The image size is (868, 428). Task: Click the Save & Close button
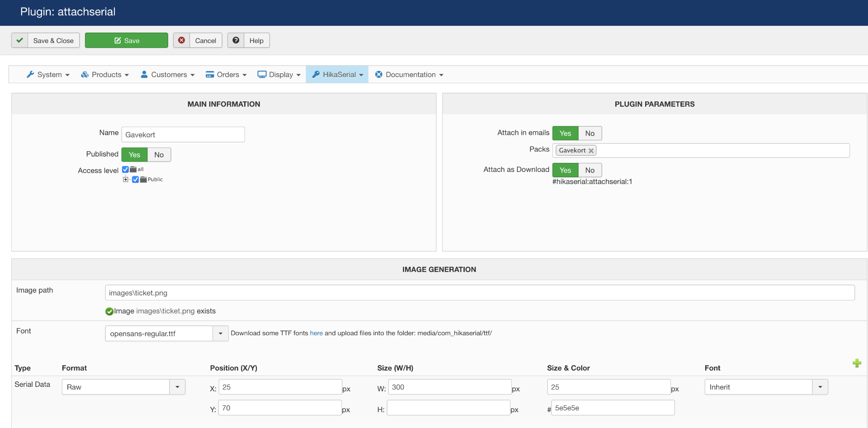pos(46,40)
